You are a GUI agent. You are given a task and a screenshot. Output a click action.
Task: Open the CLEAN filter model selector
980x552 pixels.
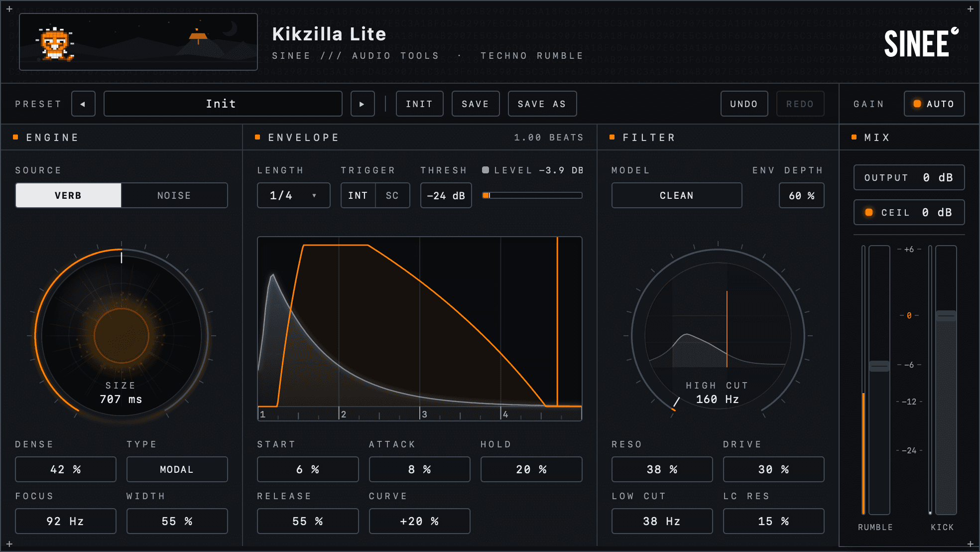(677, 195)
